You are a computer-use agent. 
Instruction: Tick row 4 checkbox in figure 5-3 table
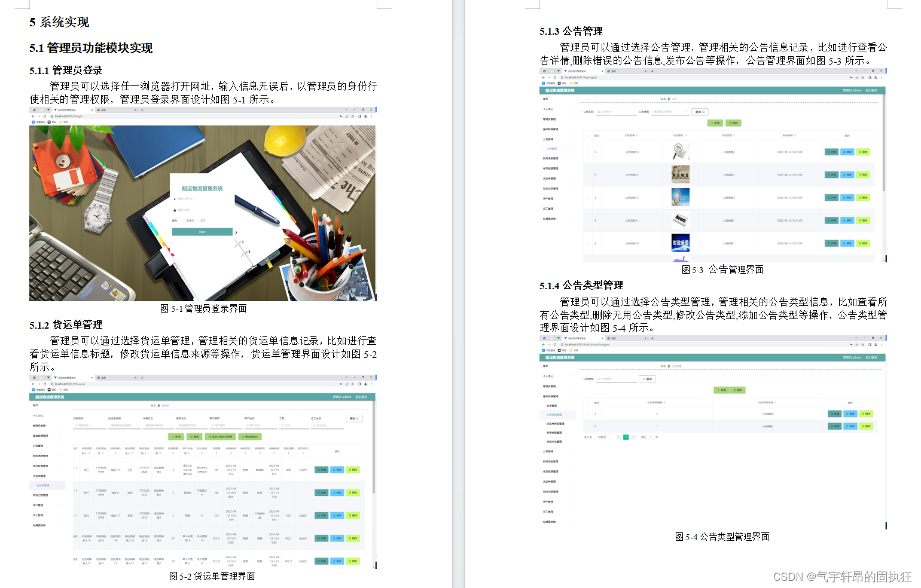click(x=588, y=220)
